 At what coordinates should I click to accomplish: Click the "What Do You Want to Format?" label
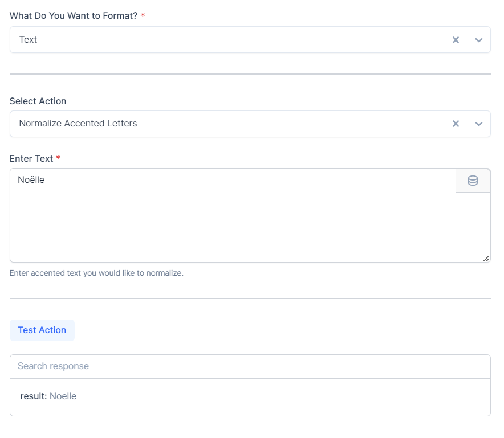73,16
